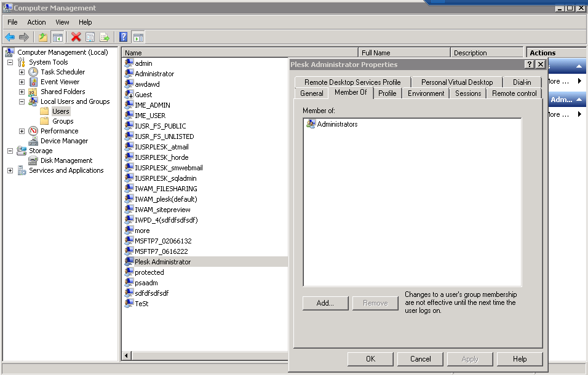
Task: Click the blue Back arrow in toolbar
Action: tap(10, 37)
